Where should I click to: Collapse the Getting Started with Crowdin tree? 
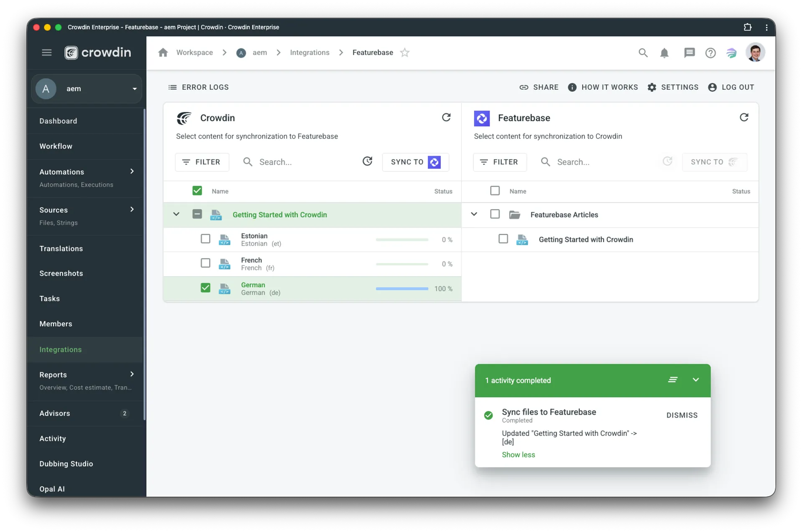tap(176, 214)
